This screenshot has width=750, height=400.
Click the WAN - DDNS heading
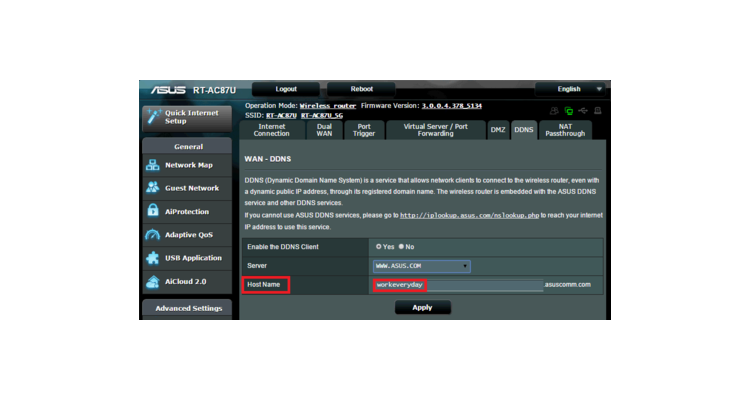click(267, 159)
